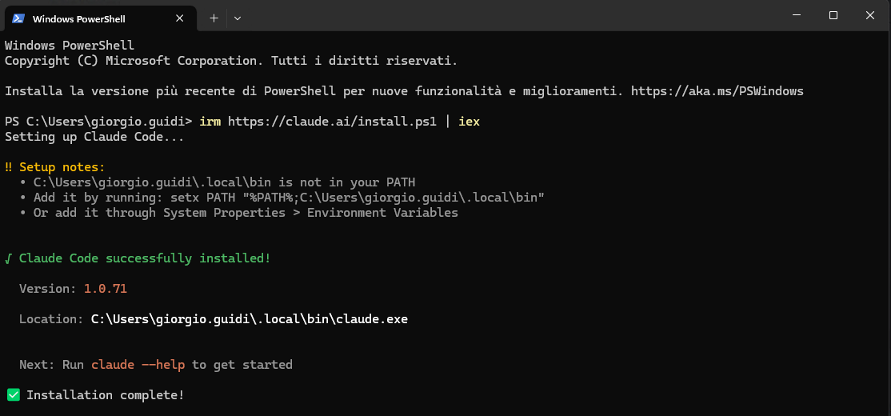Click the green Installation complete checkmark icon
The width and height of the screenshot is (891, 416).
pos(13,394)
